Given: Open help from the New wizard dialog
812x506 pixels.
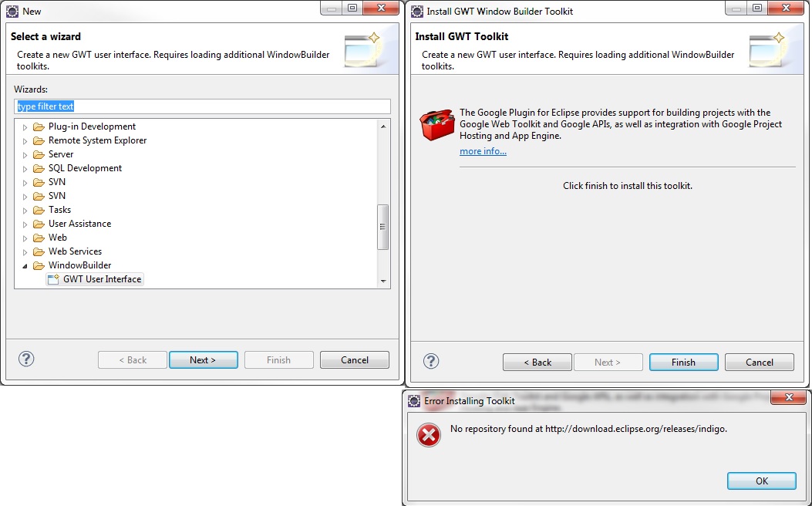Looking at the screenshot, I should point(26,359).
